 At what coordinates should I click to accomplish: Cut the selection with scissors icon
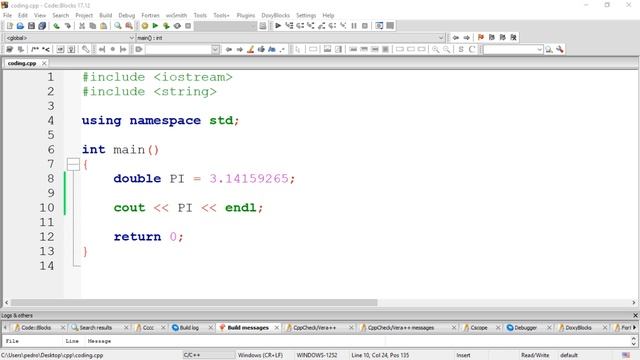click(82, 26)
